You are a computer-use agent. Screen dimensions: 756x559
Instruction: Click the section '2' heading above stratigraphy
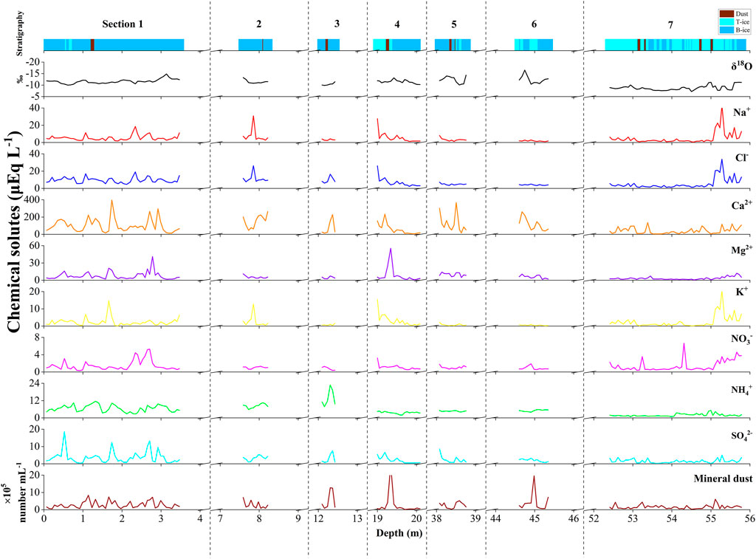[259, 24]
